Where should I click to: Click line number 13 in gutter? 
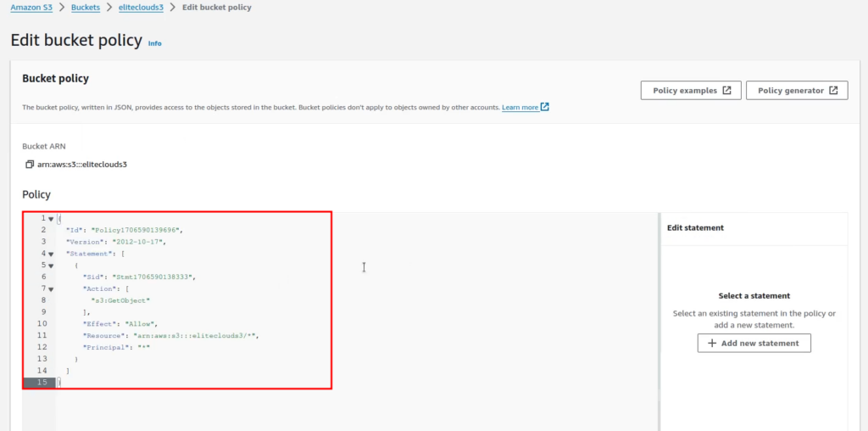pos(42,359)
